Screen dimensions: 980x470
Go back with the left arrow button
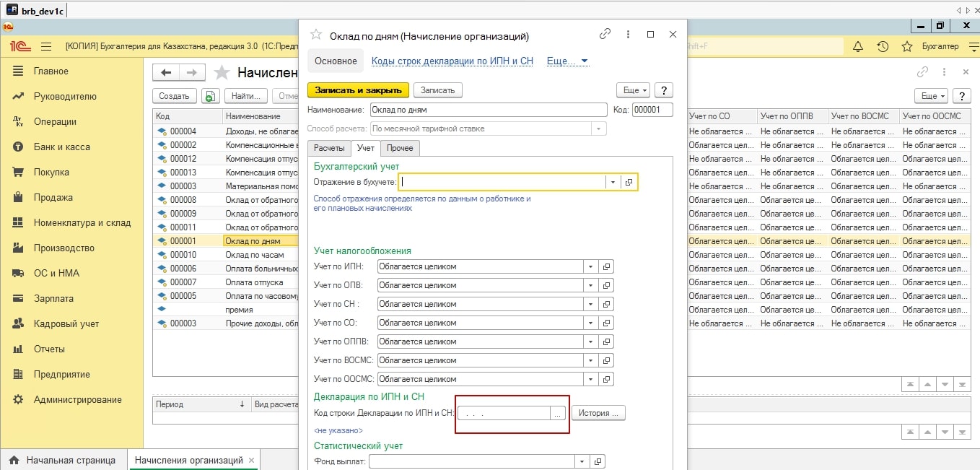167,72
